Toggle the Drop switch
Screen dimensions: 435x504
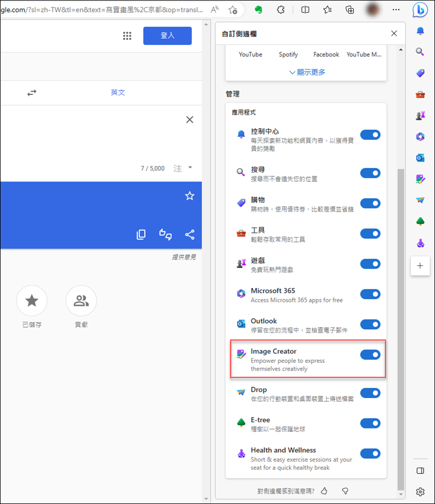(x=370, y=393)
